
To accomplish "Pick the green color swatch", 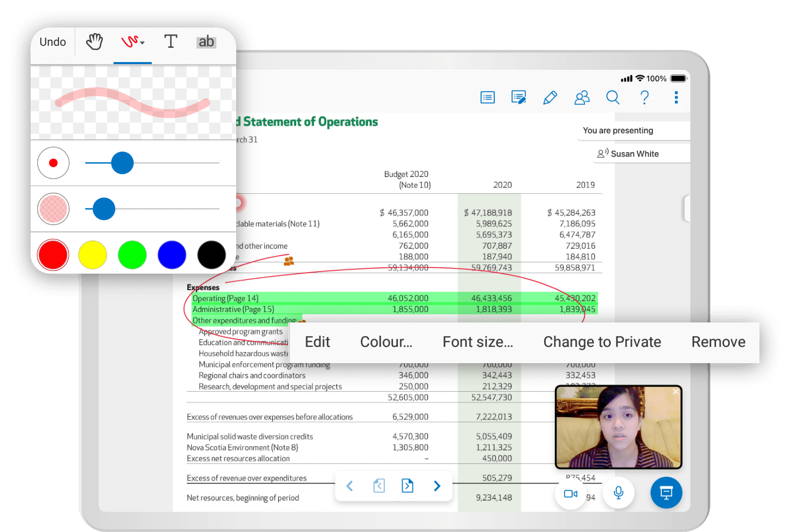I will pos(132,255).
